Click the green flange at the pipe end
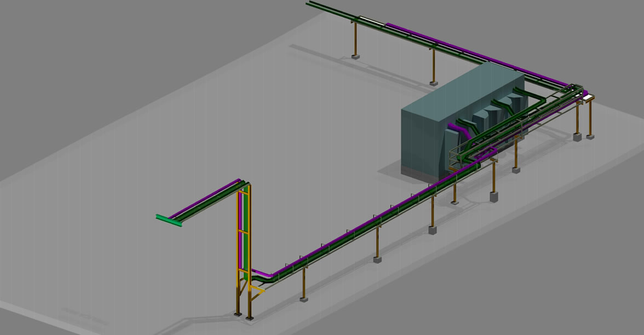Screen dimensions: 644x335 tap(169, 220)
